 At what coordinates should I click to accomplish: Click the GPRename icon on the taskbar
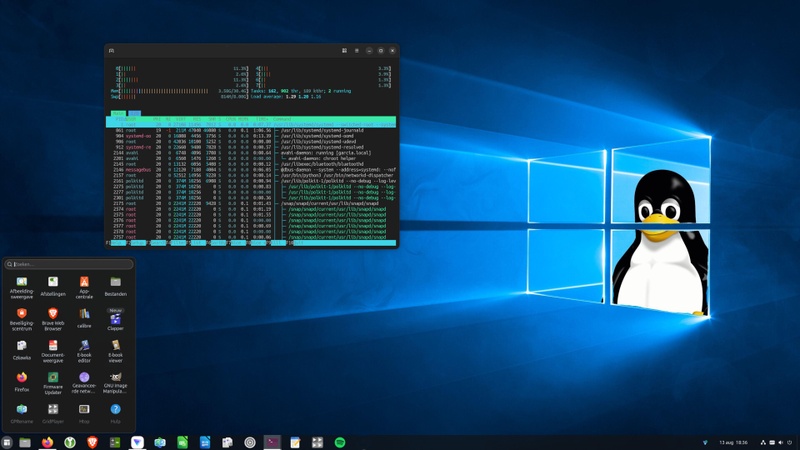160,442
